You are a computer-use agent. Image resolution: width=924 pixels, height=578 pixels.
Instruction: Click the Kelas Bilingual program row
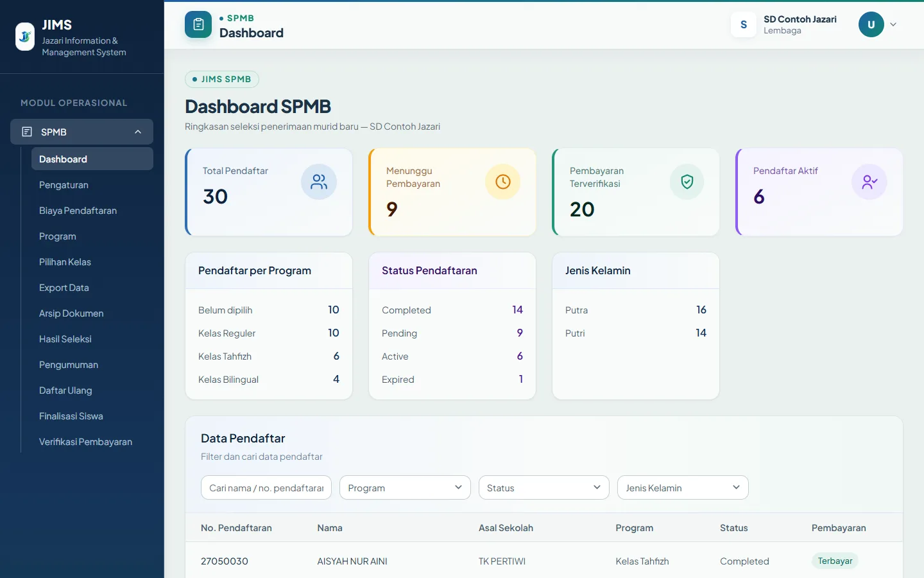[x=269, y=379]
